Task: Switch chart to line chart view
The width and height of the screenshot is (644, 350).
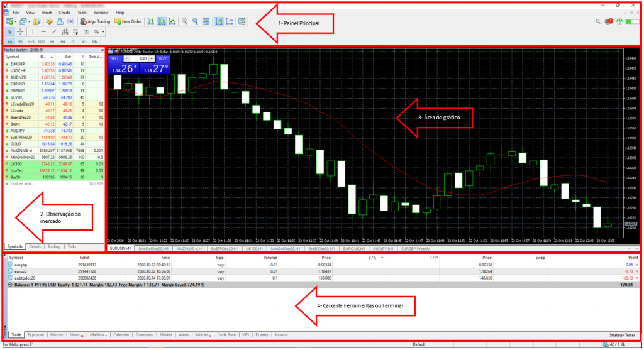Action: point(172,21)
